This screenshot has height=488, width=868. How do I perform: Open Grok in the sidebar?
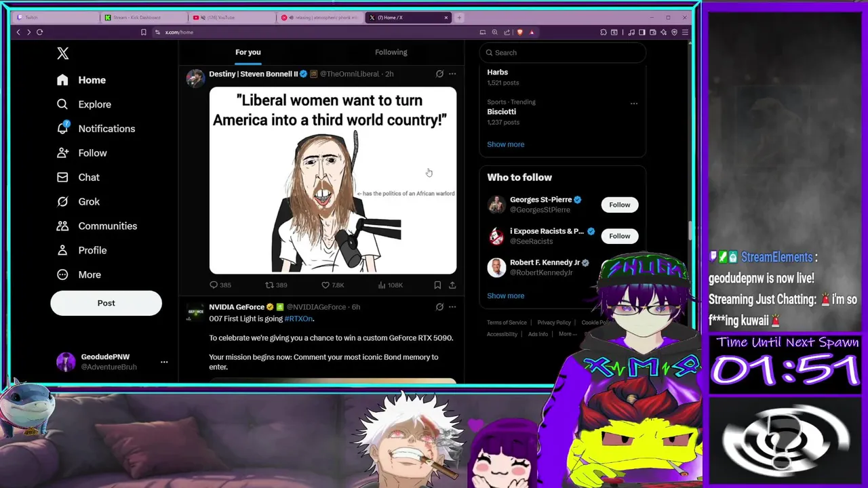tap(78, 202)
